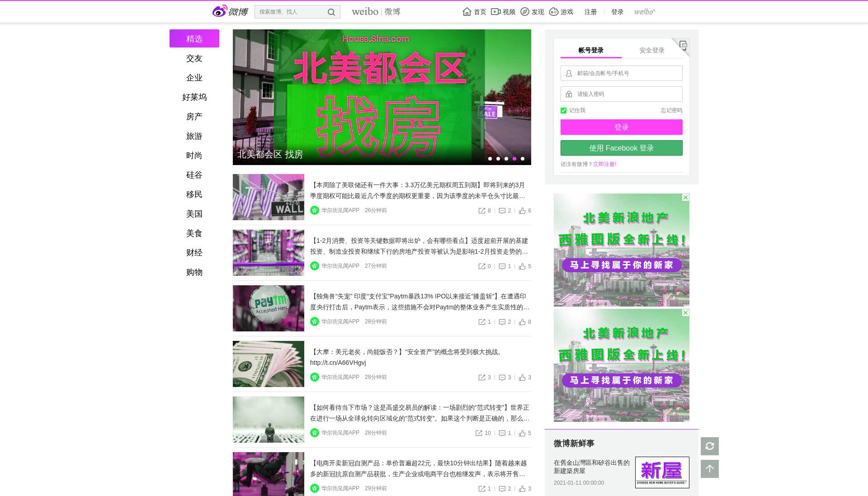Open 在舊金山灣區和矽谷出售的新建築房屋 news item
The width and height of the screenshot is (868, 496).
592,467
